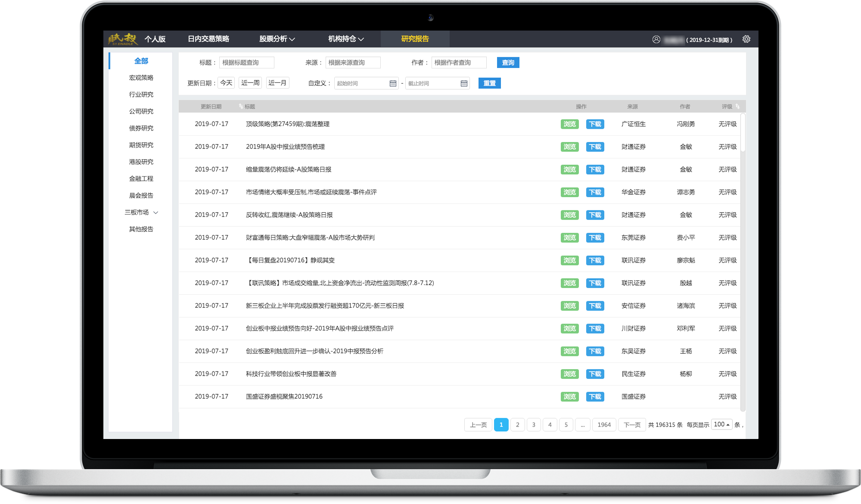Viewport: 861px width, 504px height.
Task: Open the 科技行业带领创业板中报显著改善 title
Action: point(291,374)
